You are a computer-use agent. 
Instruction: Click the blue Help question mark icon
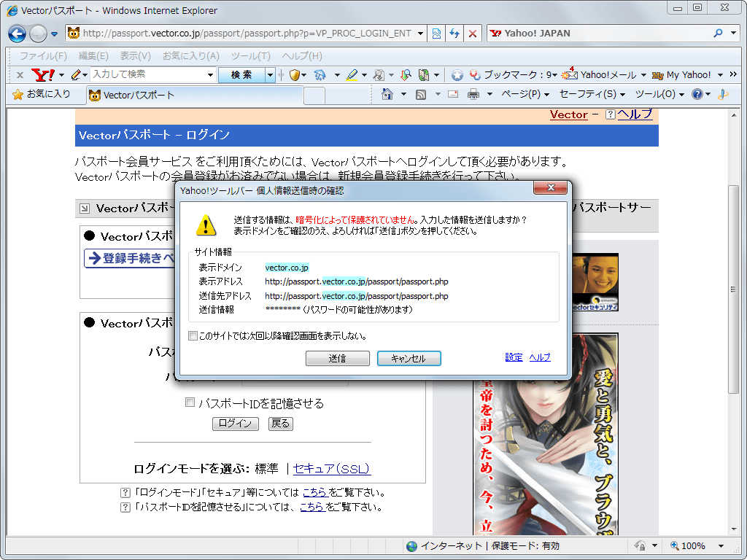pyautogui.click(x=697, y=94)
